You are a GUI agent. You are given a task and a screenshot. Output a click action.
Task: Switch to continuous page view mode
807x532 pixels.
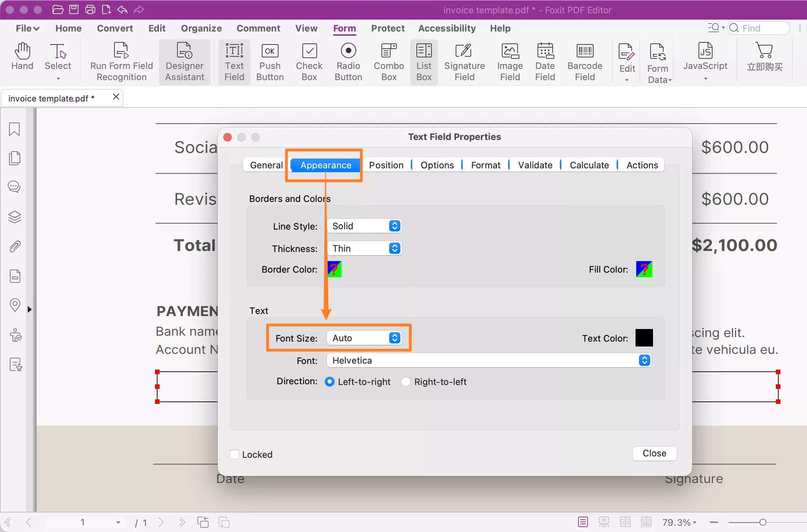[x=604, y=522]
